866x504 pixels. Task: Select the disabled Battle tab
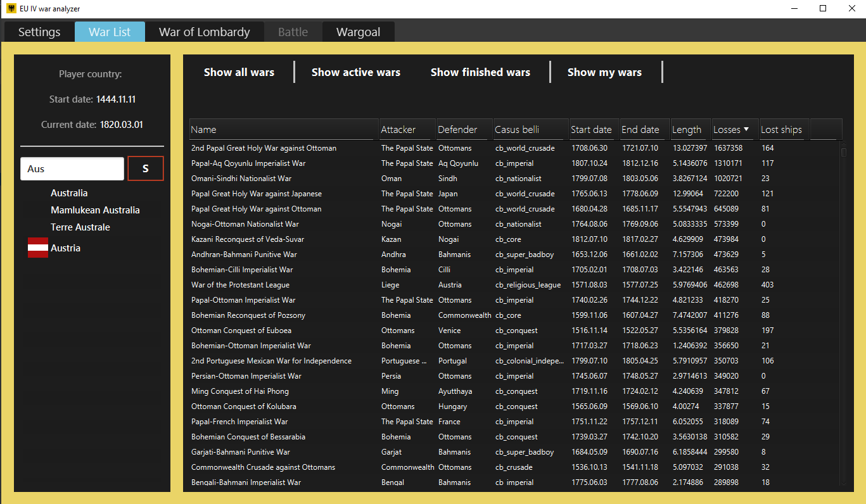293,32
